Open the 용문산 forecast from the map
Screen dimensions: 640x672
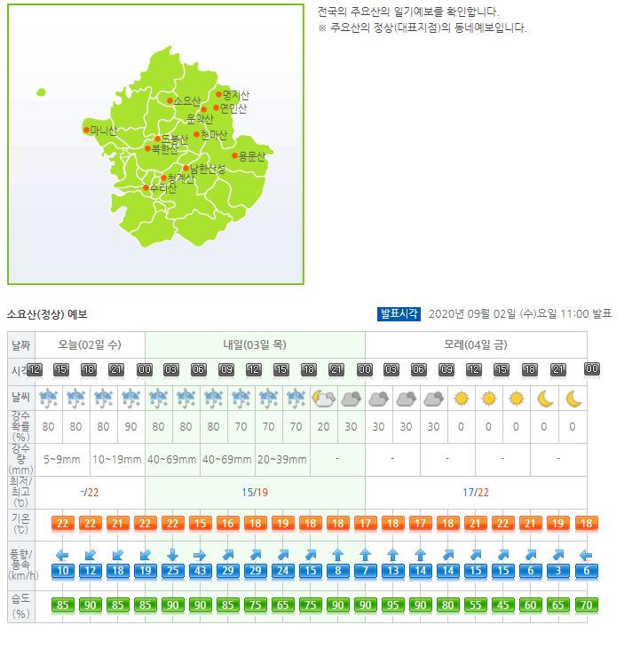(x=235, y=155)
